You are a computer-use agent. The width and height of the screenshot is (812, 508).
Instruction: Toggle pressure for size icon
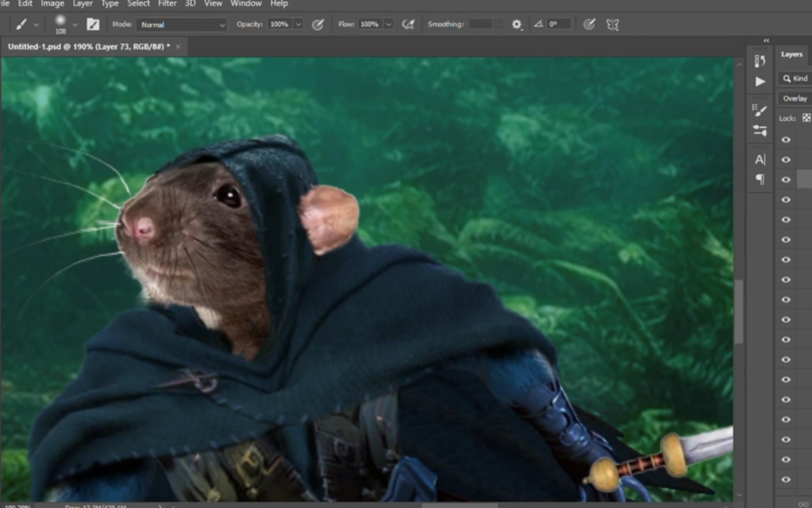point(589,24)
